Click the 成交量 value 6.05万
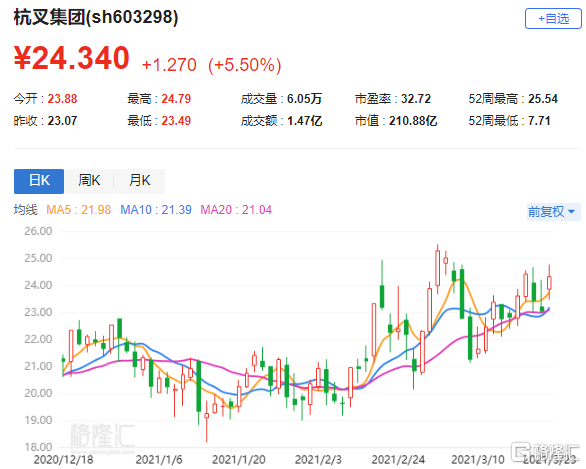This screenshot has height=469, width=586. [304, 99]
